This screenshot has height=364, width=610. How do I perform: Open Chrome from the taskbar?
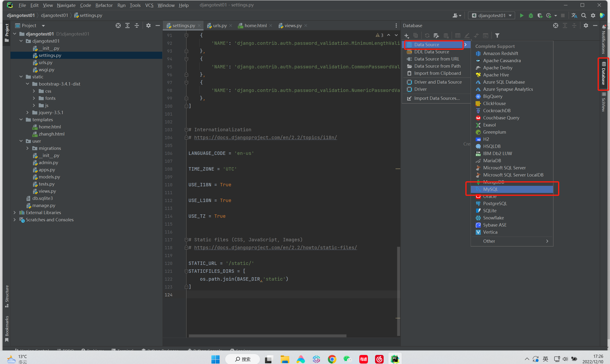332,359
